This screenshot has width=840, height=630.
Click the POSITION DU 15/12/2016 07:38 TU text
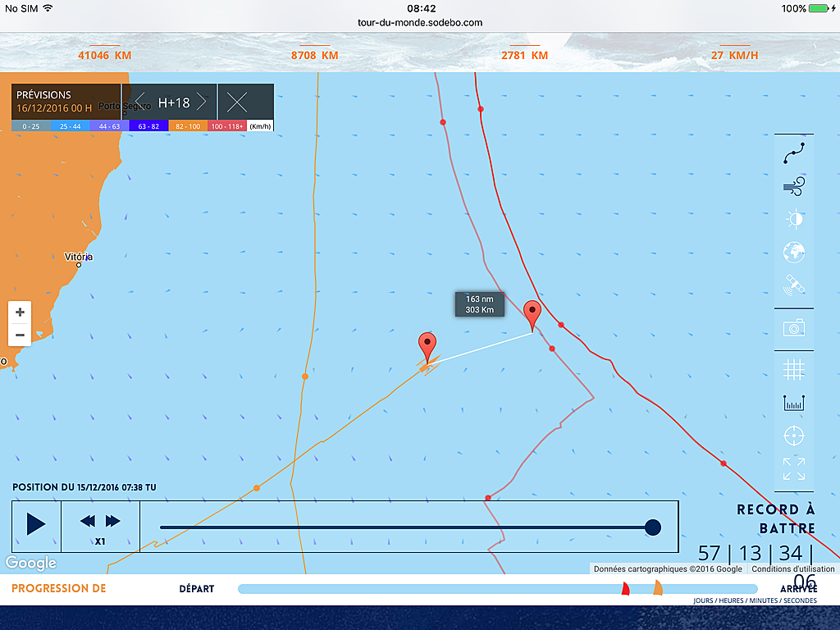point(84,487)
